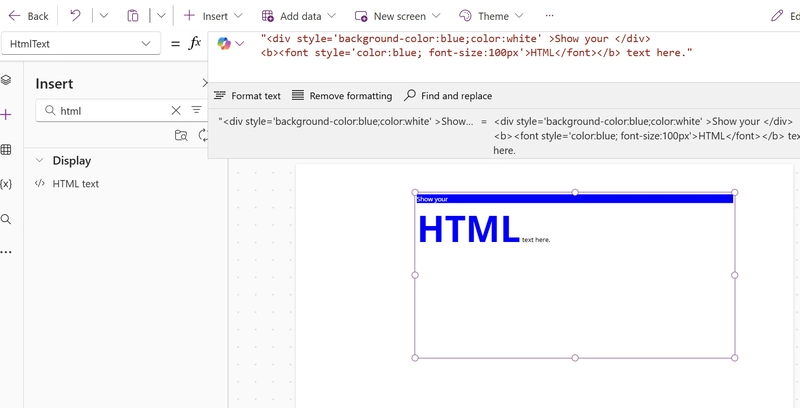Open the Search sidebar icon
800x408 pixels.
[6, 219]
